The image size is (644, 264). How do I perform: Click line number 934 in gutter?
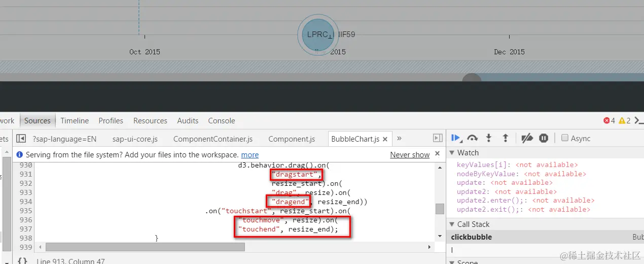point(25,202)
